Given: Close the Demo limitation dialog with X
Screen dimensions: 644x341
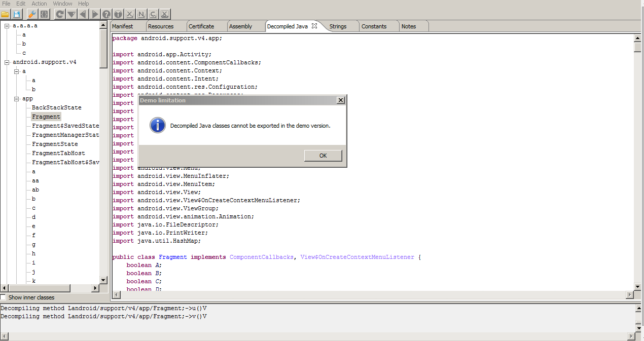Looking at the screenshot, I should tap(341, 100).
